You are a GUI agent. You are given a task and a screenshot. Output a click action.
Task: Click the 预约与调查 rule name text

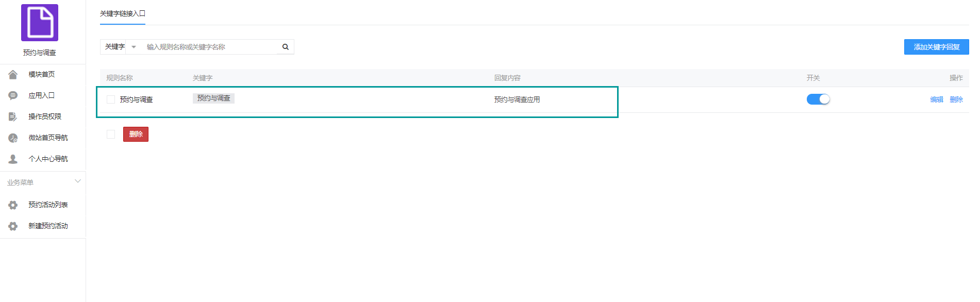pos(136,99)
